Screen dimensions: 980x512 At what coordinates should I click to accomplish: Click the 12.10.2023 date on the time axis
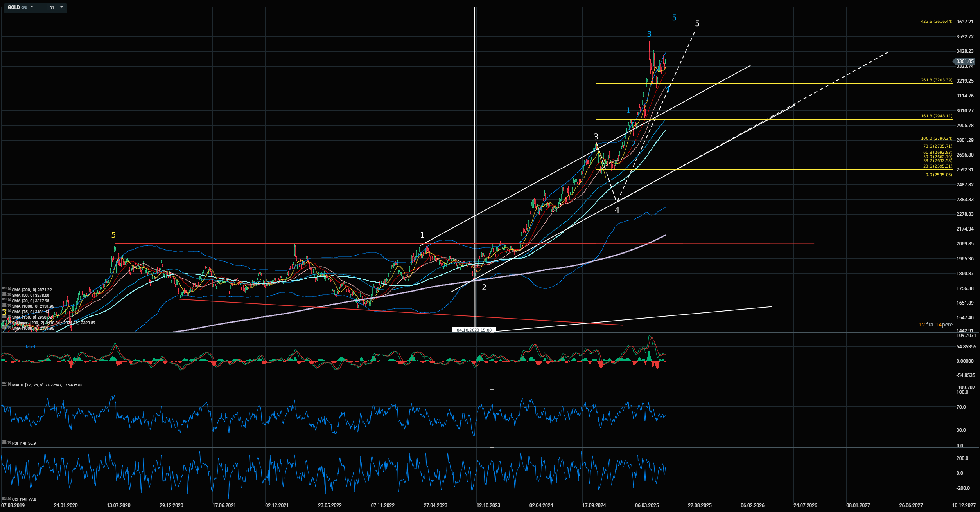tap(488, 505)
